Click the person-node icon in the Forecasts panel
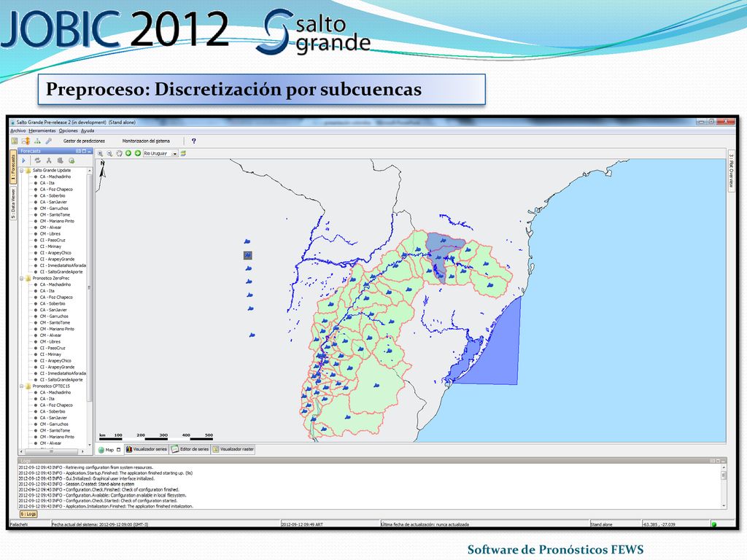Viewport: 747px width, 560px height. [49, 160]
